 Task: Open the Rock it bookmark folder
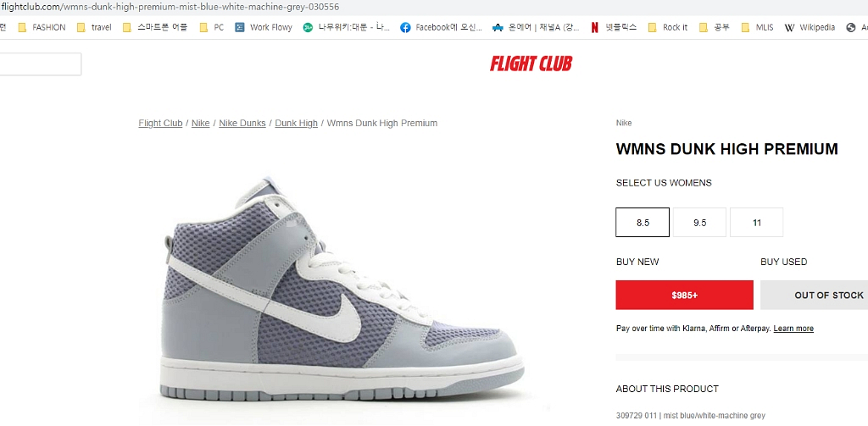(668, 27)
